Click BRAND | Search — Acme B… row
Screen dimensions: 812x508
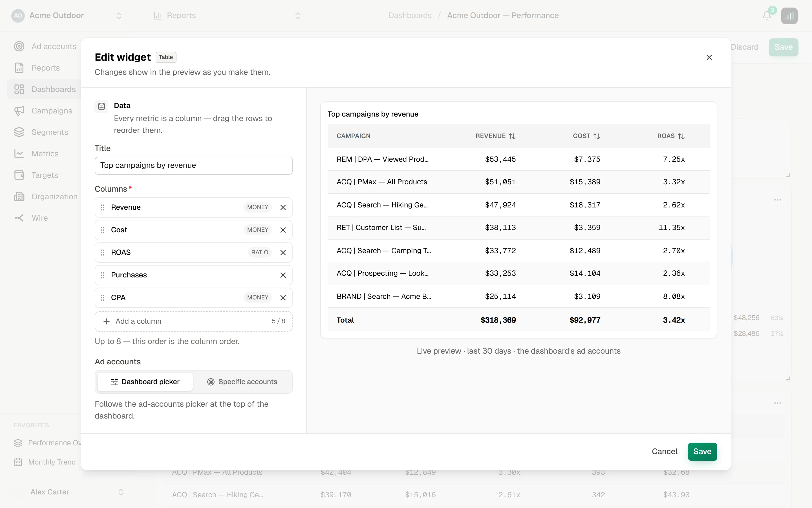tap(518, 297)
